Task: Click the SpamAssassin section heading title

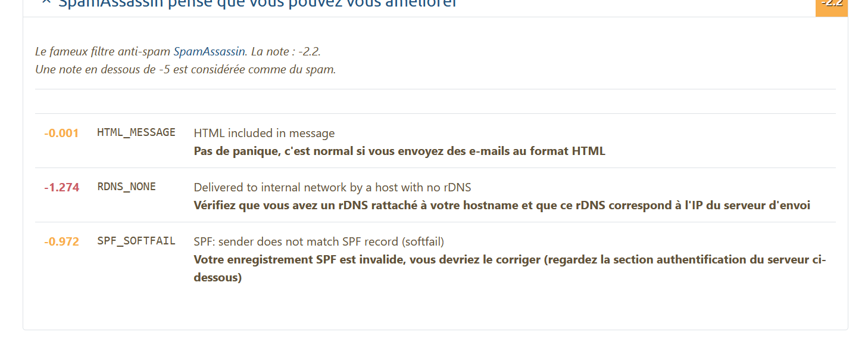Action: point(258,3)
